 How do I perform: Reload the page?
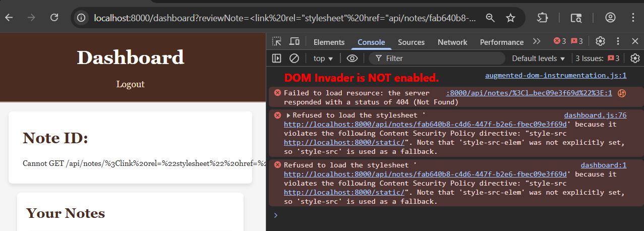pos(54,18)
